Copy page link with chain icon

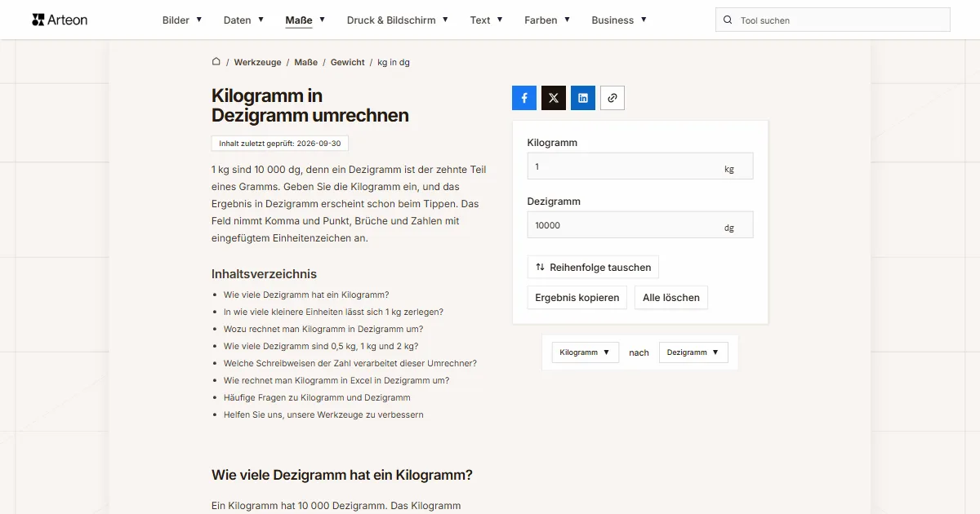[x=612, y=98]
